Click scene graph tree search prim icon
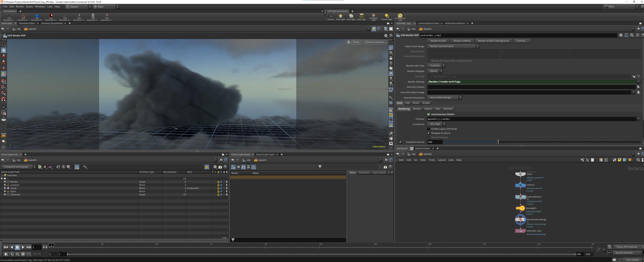 (x=68, y=167)
